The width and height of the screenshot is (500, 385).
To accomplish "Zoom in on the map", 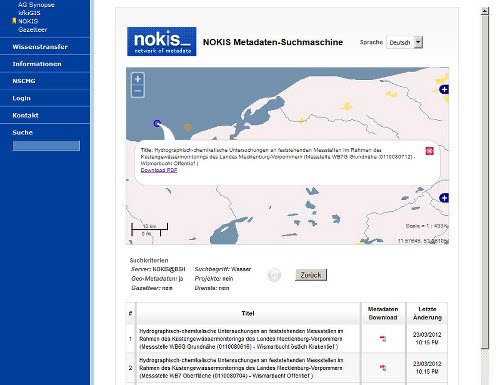I will pos(138,79).
